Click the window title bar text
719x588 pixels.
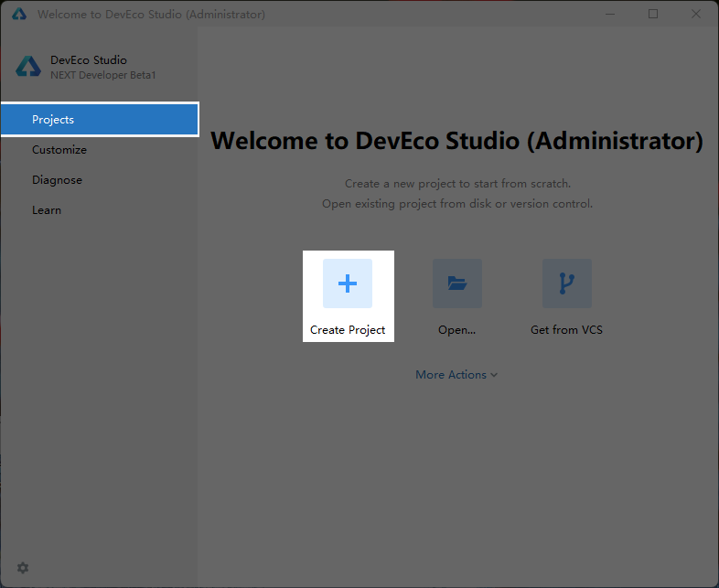tap(151, 15)
